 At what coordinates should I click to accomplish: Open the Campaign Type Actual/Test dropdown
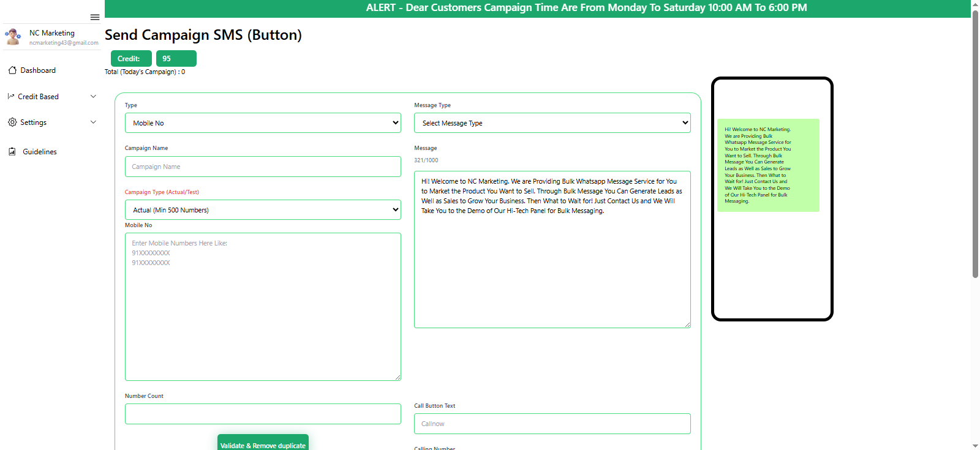point(263,210)
